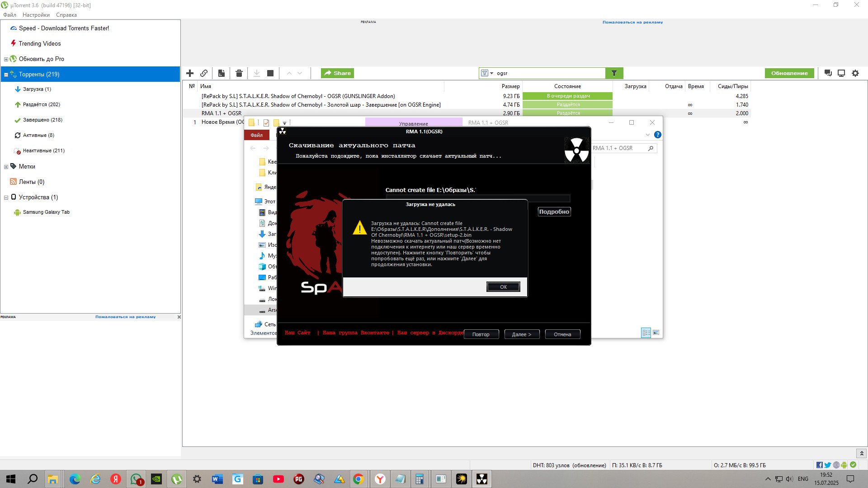This screenshot has width=868, height=488.
Task: Expand the Метки tree node
Action: tap(6, 167)
